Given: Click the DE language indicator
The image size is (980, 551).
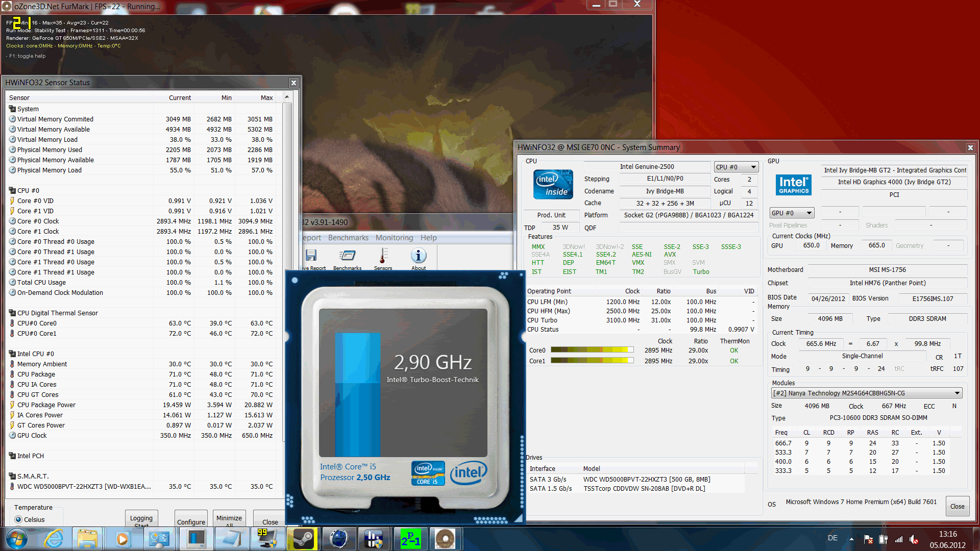Looking at the screenshot, I should tap(832, 538).
